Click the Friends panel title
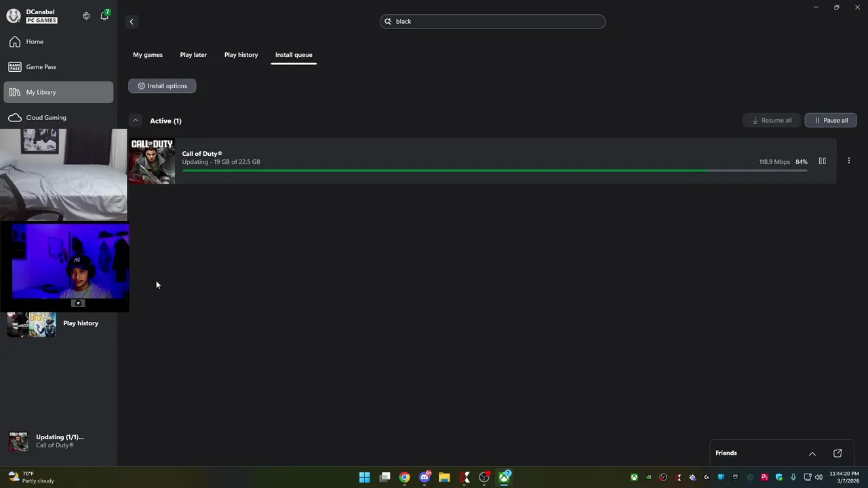Screen dimensions: 868x488 (x=726, y=453)
